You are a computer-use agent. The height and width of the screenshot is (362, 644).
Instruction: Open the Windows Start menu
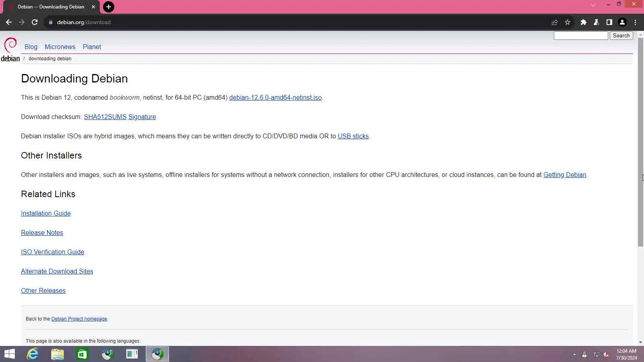tap(9, 354)
